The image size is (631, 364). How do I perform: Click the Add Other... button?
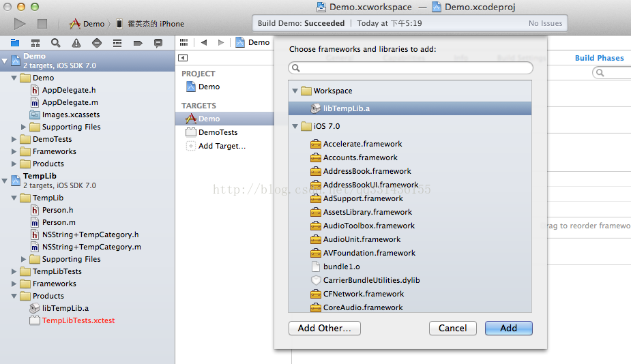point(324,328)
